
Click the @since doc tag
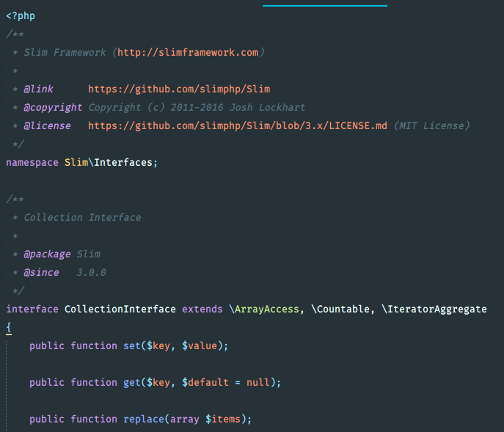pos(41,272)
